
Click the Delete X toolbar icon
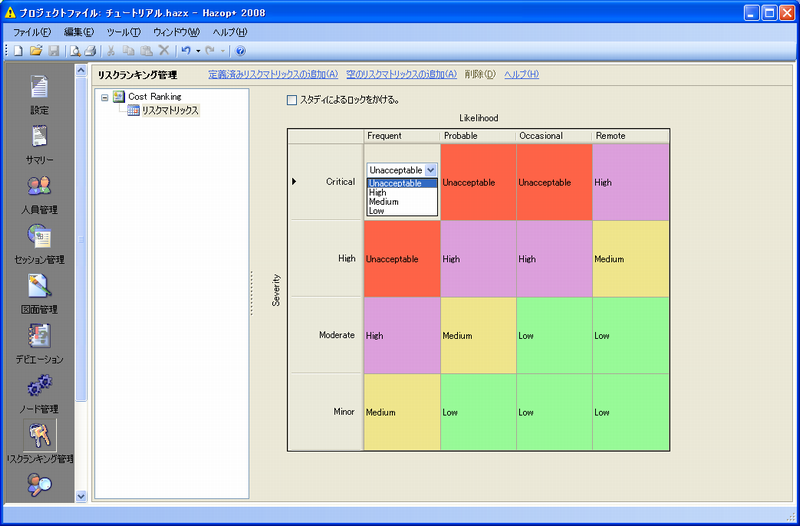(x=164, y=51)
